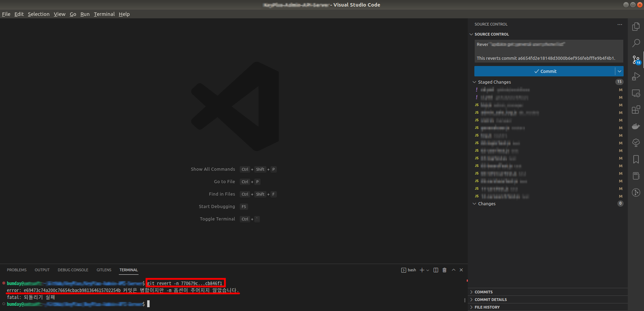Screen dimensions: 644x311
Task: Click the 'Toggle Terminal' label
Action: [x=217, y=219]
